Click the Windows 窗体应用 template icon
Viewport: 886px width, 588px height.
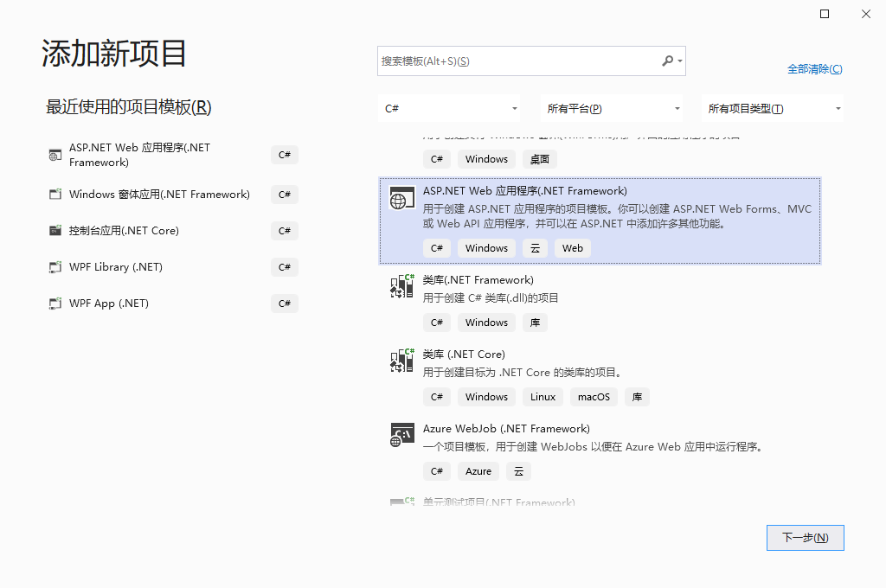(x=55, y=195)
